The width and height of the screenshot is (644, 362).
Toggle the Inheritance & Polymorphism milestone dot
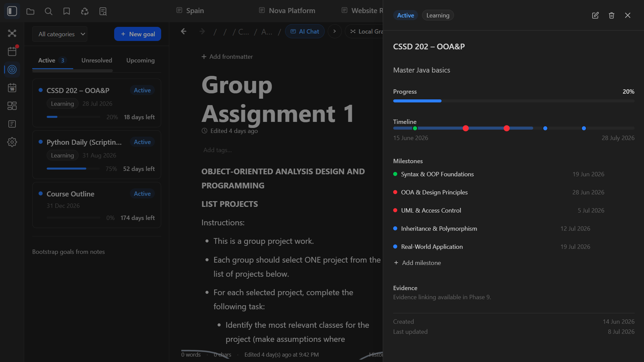tap(395, 228)
